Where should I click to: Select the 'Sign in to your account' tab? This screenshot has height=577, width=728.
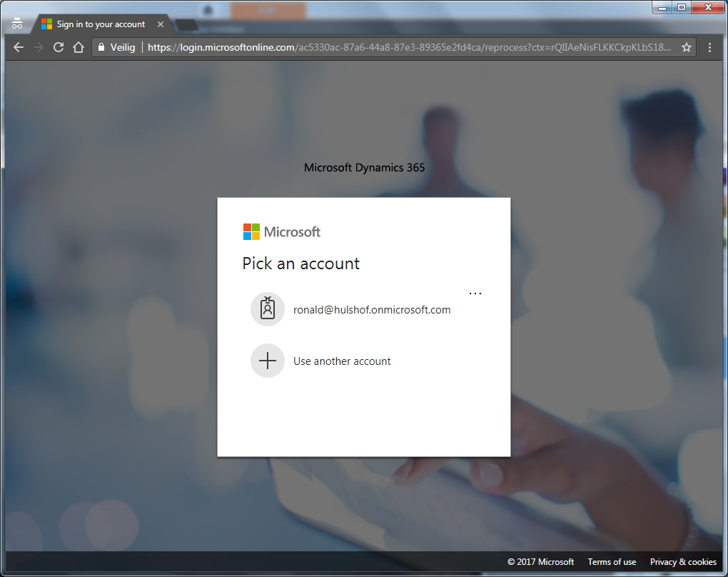pyautogui.click(x=101, y=24)
